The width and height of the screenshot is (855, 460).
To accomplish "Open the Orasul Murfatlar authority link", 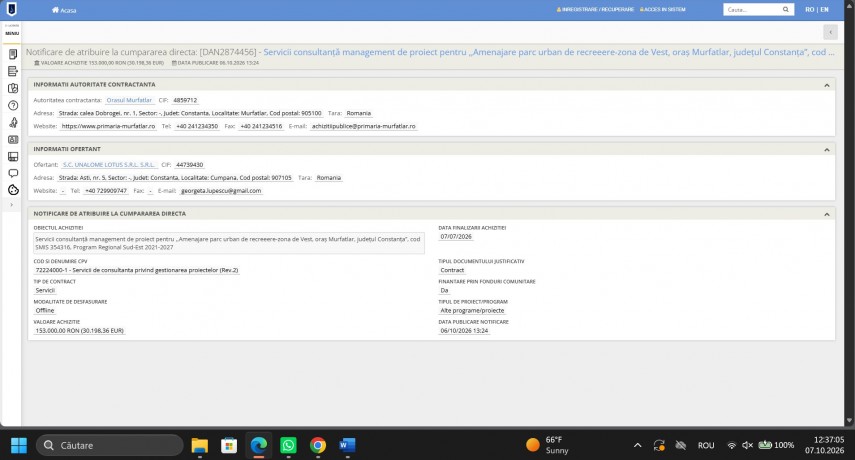I will [129, 100].
